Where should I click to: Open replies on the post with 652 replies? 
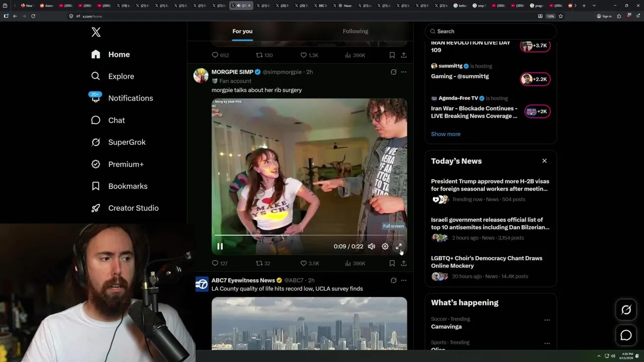coord(220,55)
